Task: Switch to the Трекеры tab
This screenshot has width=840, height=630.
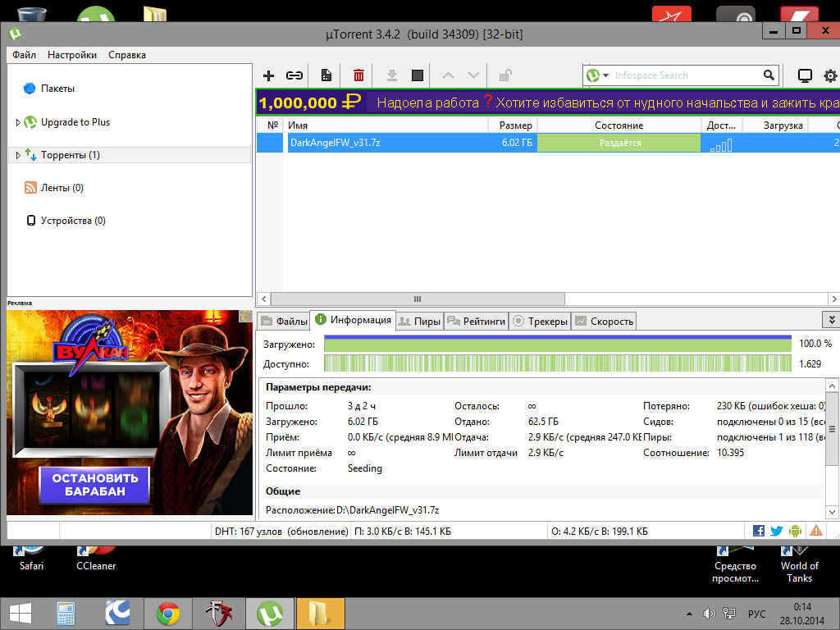Action: tap(540, 321)
